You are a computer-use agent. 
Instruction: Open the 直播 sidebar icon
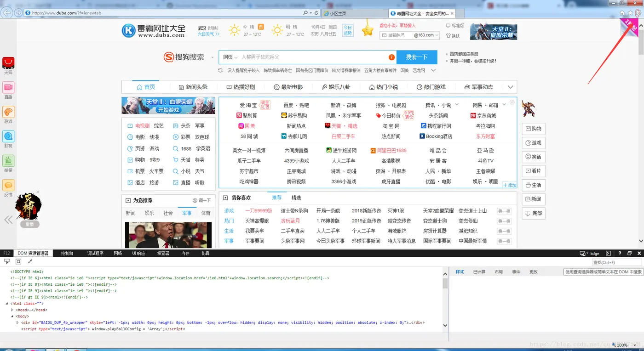click(8, 87)
